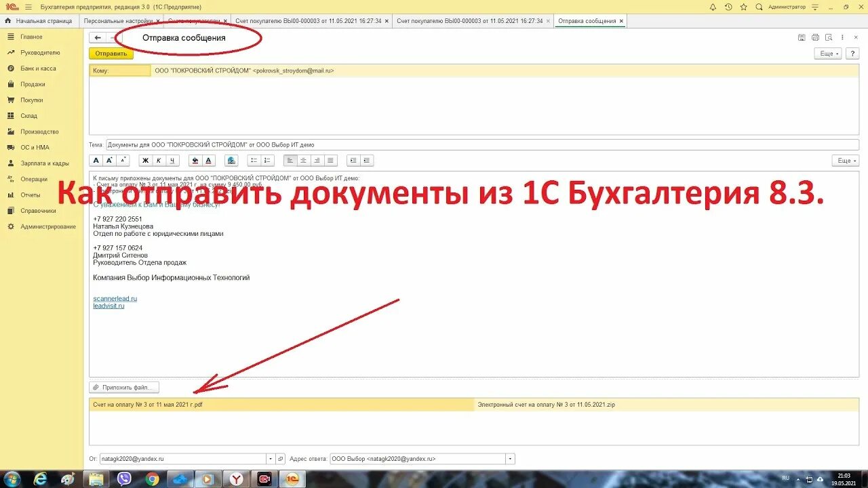Open notifications bell icon
Viewport: 868px width, 488px height.
[x=713, y=7]
